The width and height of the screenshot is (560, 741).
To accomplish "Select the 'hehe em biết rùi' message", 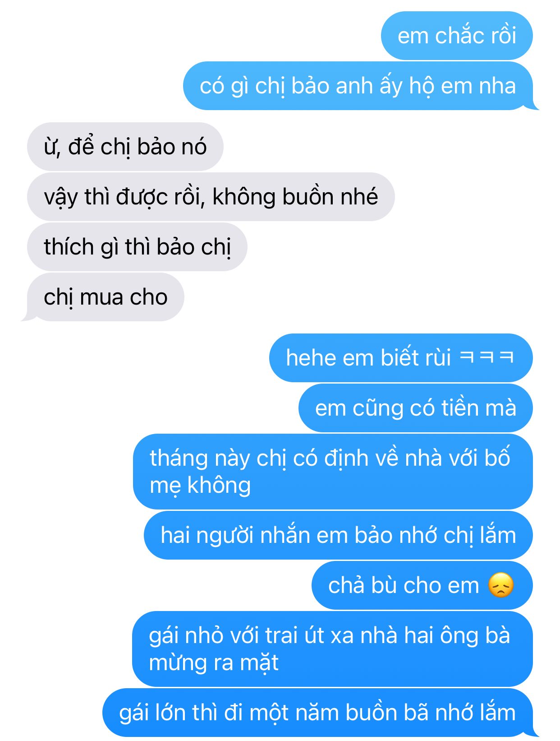I will (x=401, y=358).
